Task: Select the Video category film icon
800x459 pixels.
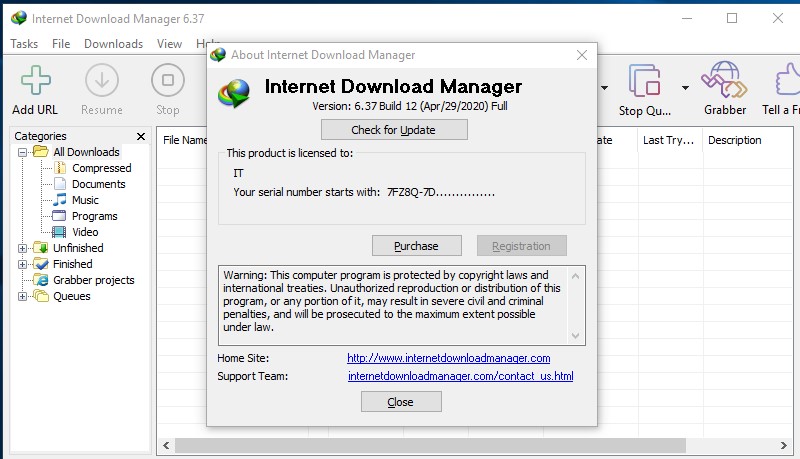Action: [59, 232]
